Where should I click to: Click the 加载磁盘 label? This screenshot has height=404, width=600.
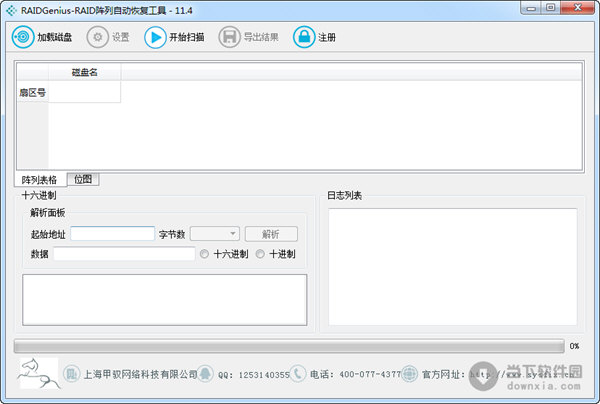click(x=55, y=37)
